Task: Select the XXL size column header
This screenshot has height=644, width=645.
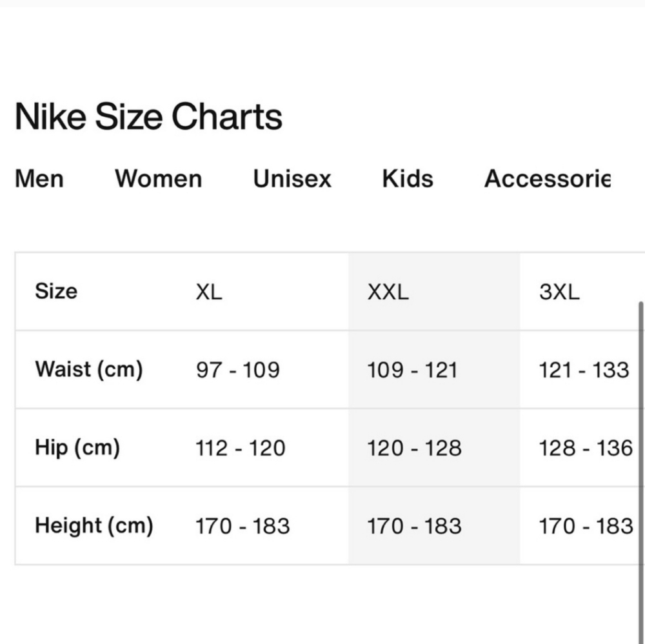Action: tap(388, 292)
